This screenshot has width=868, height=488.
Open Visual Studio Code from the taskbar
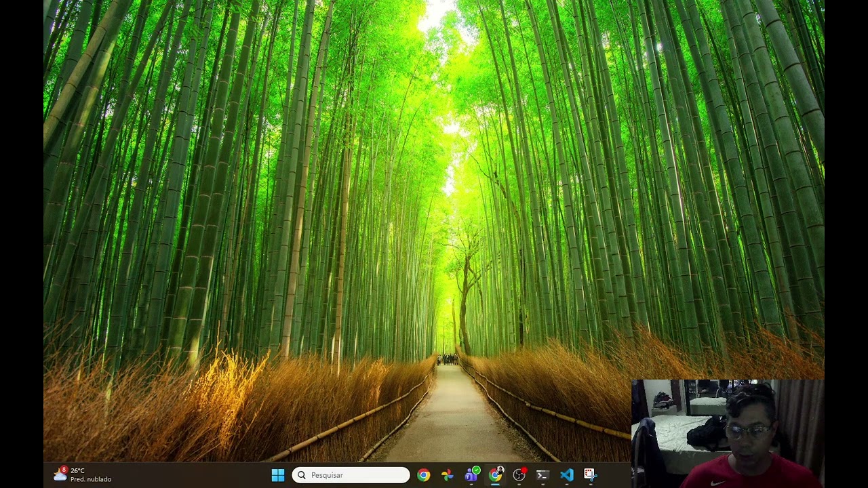(x=567, y=475)
